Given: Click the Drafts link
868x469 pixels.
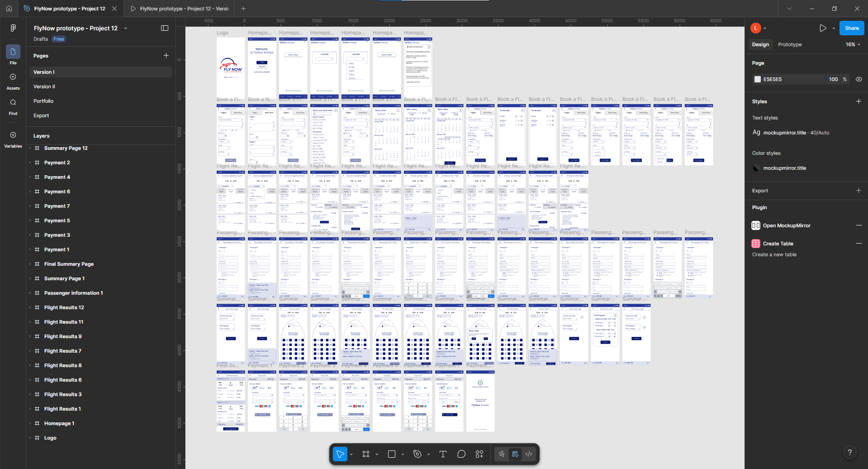Looking at the screenshot, I should click(x=41, y=39).
